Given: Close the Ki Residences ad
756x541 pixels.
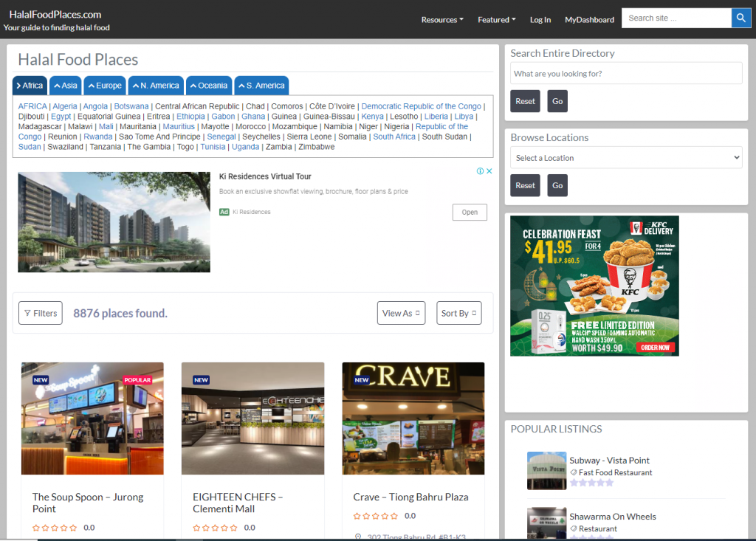Looking at the screenshot, I should click(x=489, y=171).
